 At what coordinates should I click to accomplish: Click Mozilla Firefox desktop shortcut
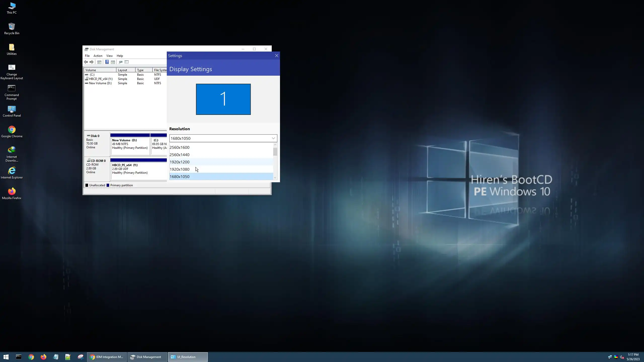pos(12,194)
